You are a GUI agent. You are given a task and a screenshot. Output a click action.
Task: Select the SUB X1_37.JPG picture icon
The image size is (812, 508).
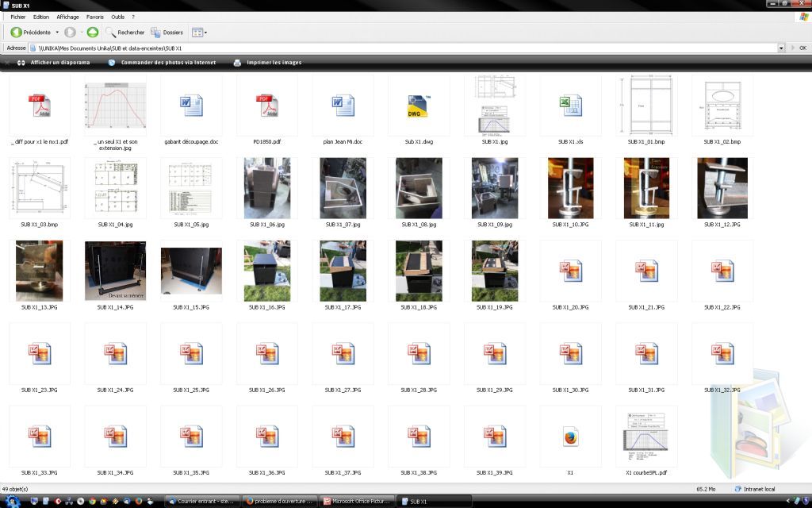click(343, 437)
